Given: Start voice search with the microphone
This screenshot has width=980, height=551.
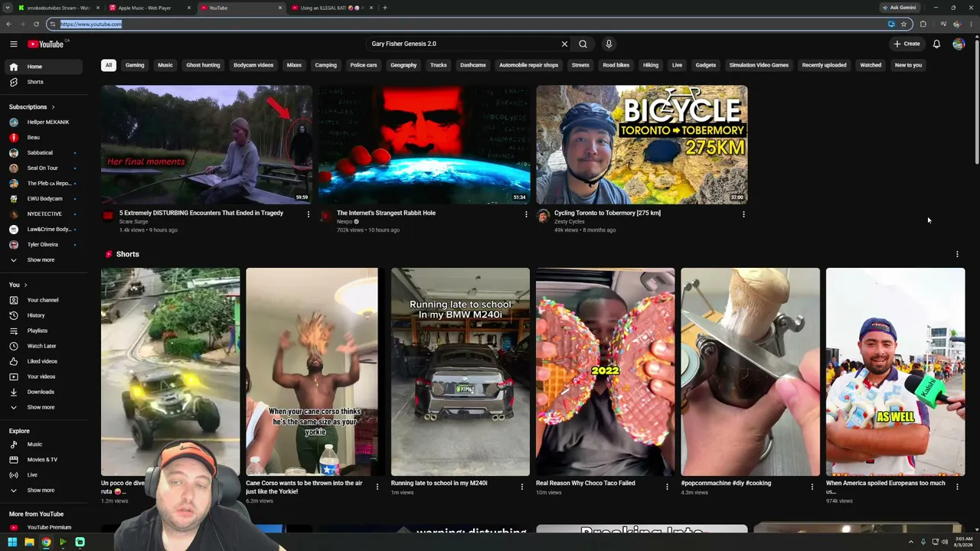Looking at the screenshot, I should coord(609,44).
